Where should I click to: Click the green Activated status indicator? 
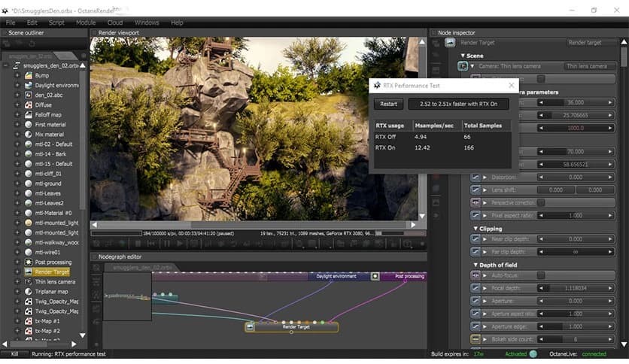533,354
